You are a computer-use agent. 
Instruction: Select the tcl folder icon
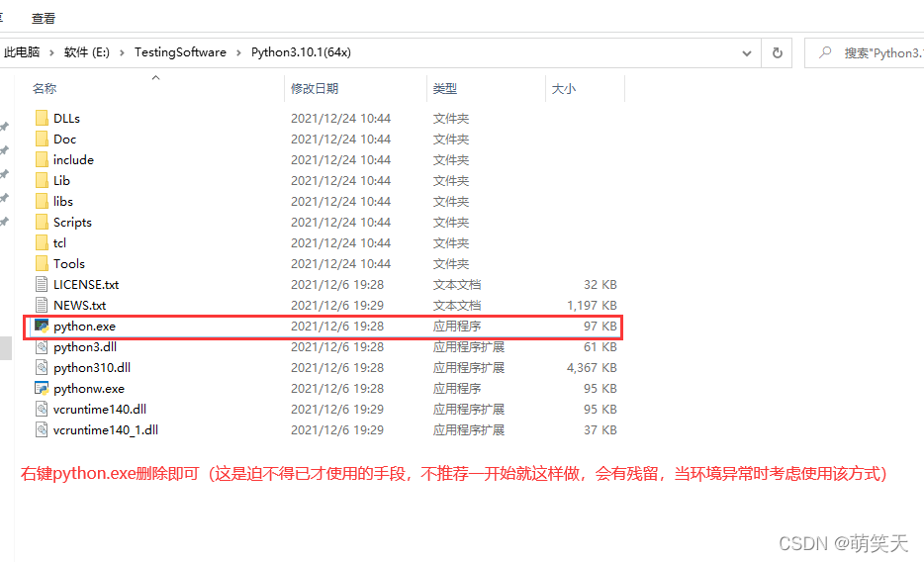coord(42,242)
